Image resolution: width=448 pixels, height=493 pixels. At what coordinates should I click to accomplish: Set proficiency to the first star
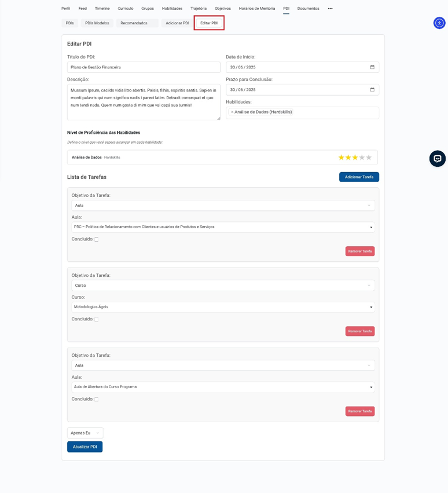pyautogui.click(x=341, y=158)
